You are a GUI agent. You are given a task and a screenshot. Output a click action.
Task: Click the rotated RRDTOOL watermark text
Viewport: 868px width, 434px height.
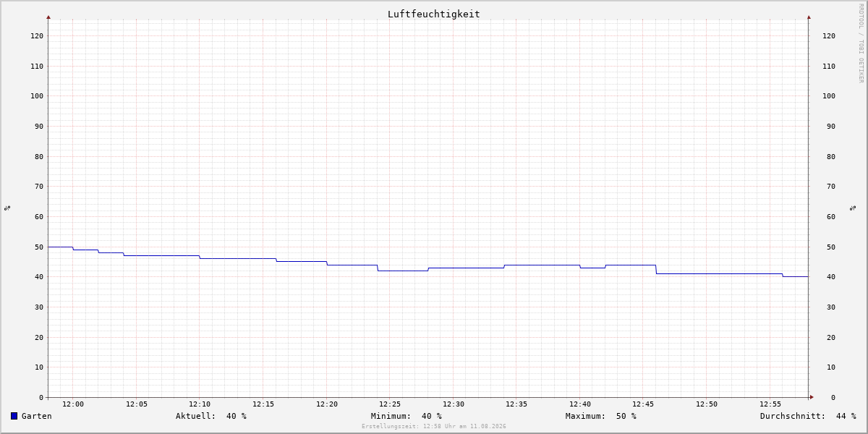click(x=861, y=43)
